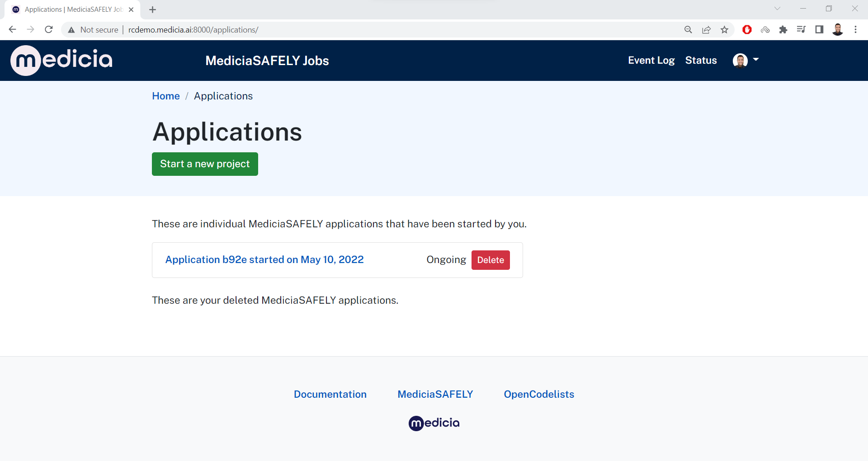Screen dimensions: 868x461
Task: Click the footer Medicia logo
Action: click(x=434, y=423)
